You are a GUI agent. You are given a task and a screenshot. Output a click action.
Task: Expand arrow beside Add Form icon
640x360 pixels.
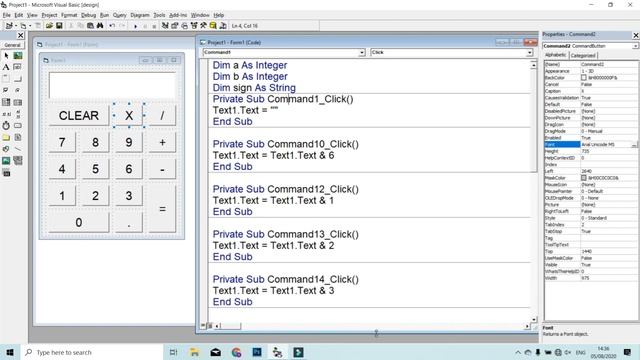pos(30,26)
